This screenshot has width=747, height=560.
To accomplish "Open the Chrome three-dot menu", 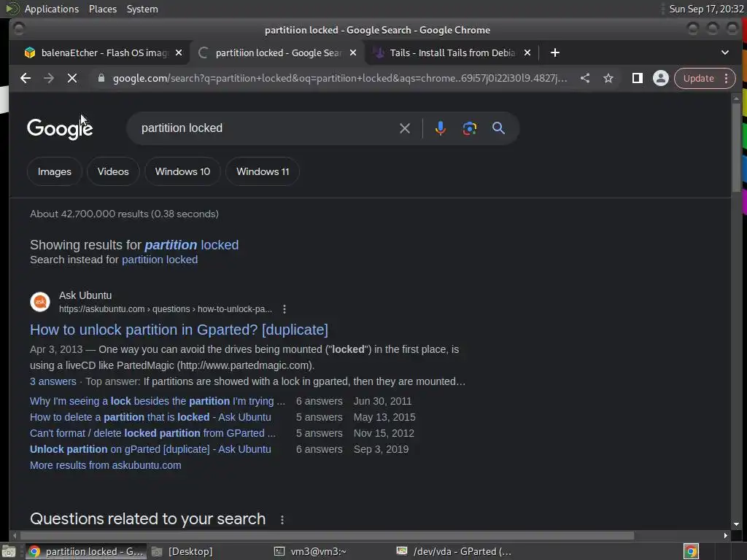I will click(726, 78).
